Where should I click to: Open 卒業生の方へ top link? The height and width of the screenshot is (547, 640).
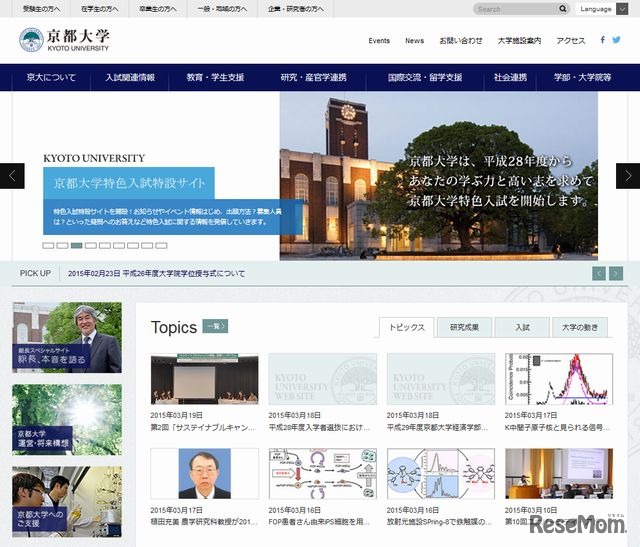[x=158, y=9]
